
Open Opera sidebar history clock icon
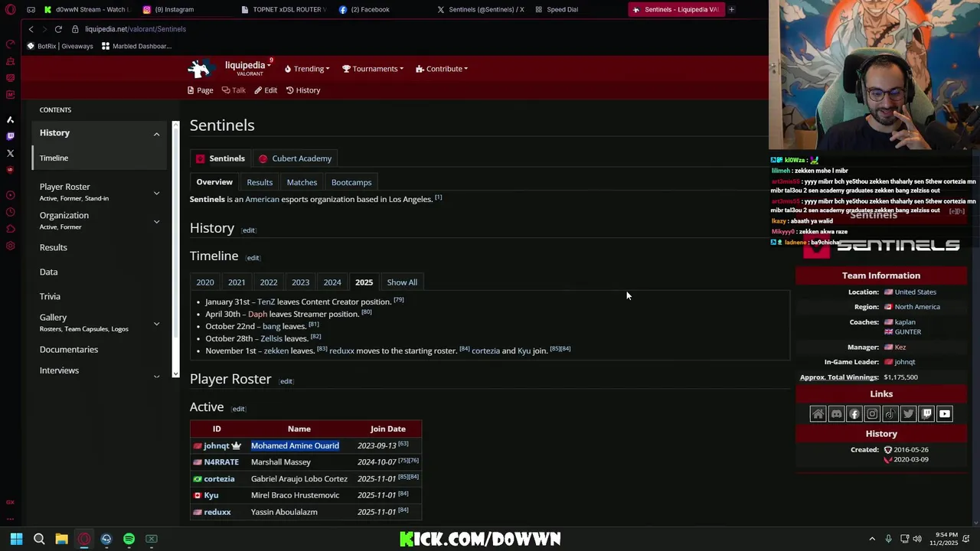pos(10,212)
